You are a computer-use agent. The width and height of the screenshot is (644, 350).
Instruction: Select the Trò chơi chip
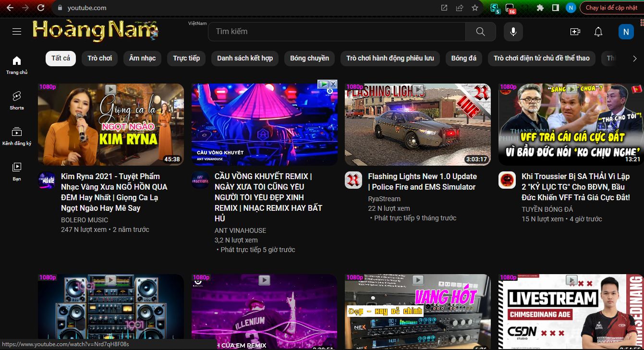point(99,58)
